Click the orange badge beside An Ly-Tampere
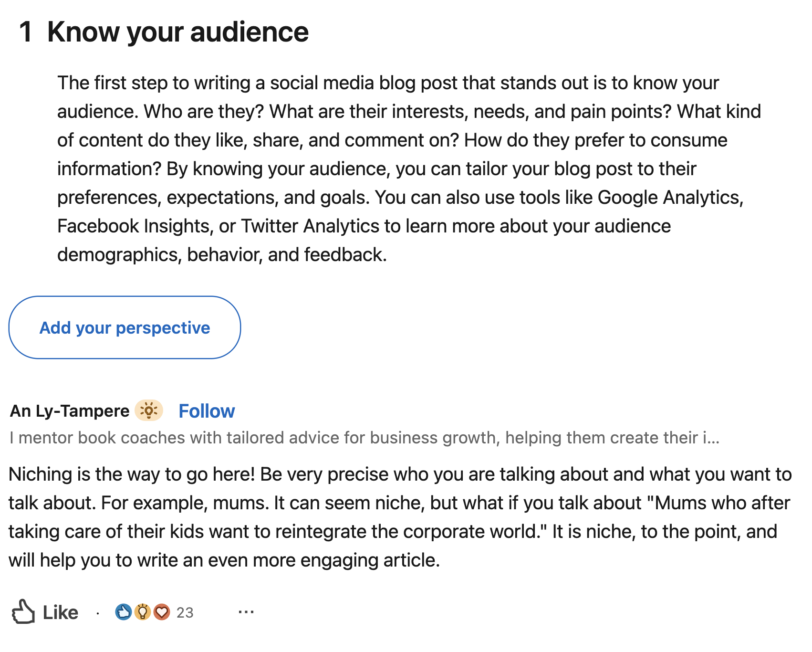 149,410
